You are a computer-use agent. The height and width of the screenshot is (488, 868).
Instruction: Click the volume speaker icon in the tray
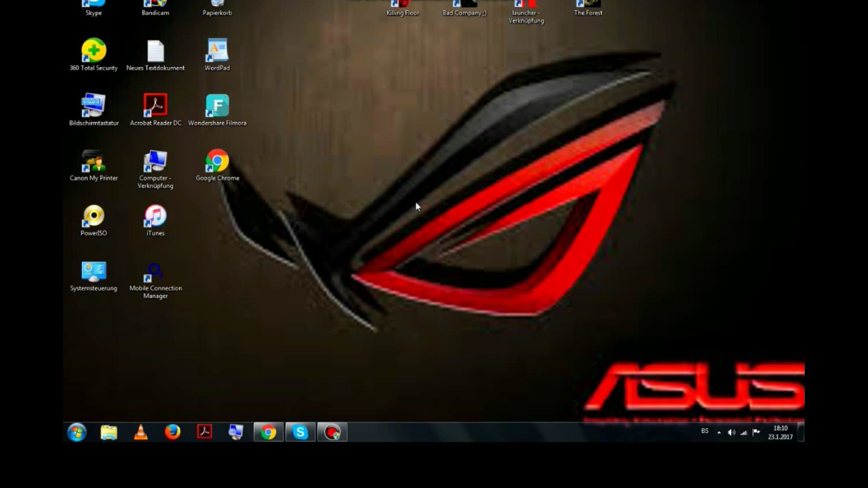(731, 432)
